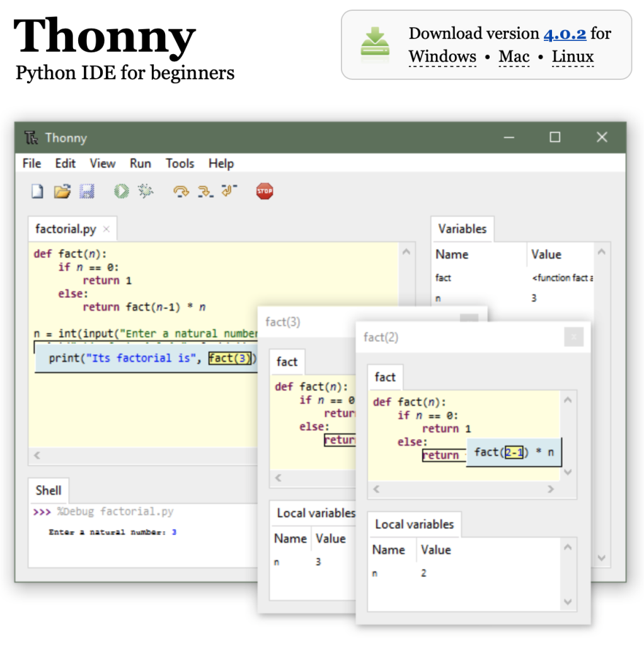Open the Run menu
Image resolution: width=644 pixels, height=645 pixels.
click(x=141, y=164)
